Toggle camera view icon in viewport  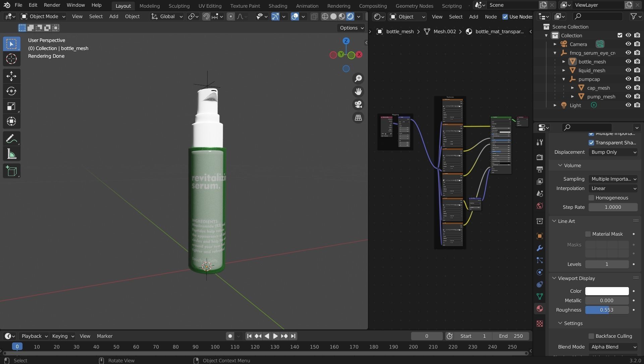point(358,104)
